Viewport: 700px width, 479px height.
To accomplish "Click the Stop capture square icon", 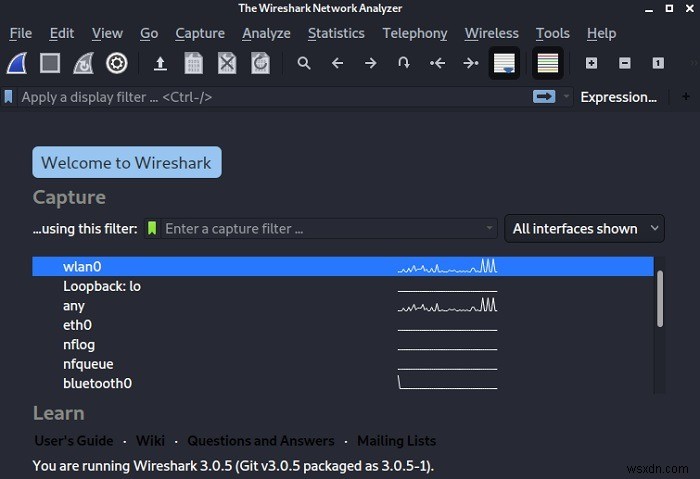I will [50, 63].
